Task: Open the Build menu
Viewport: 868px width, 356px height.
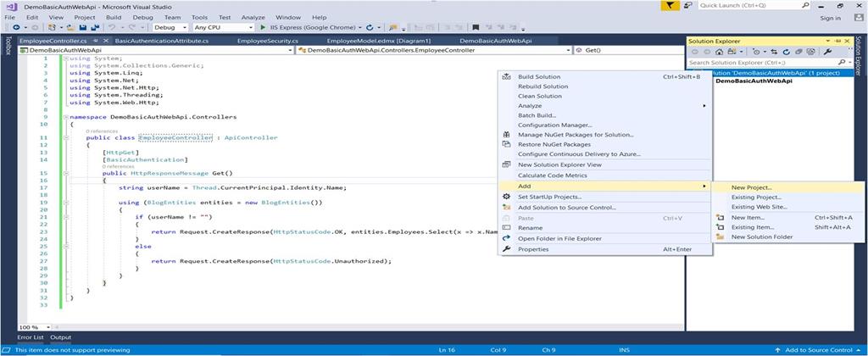Action: 114,18
